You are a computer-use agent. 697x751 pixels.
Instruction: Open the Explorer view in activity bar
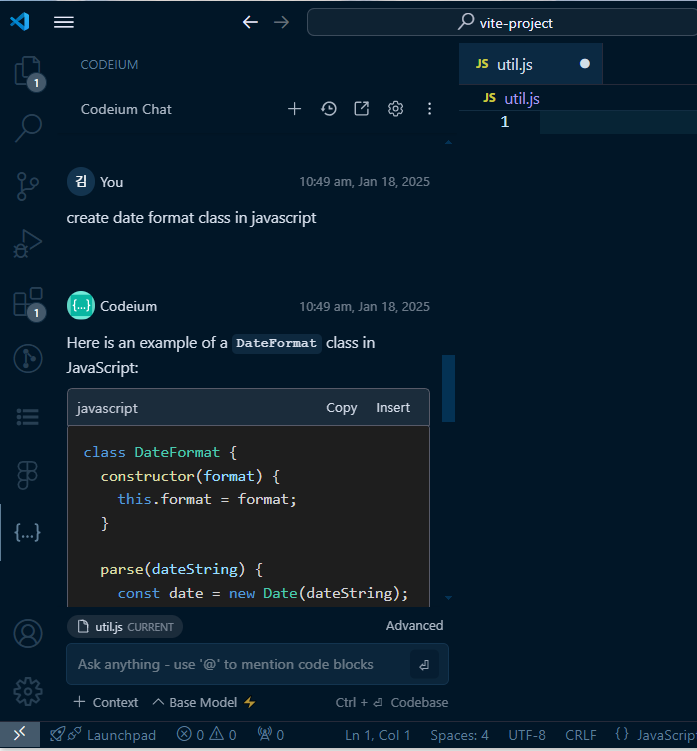(28, 73)
